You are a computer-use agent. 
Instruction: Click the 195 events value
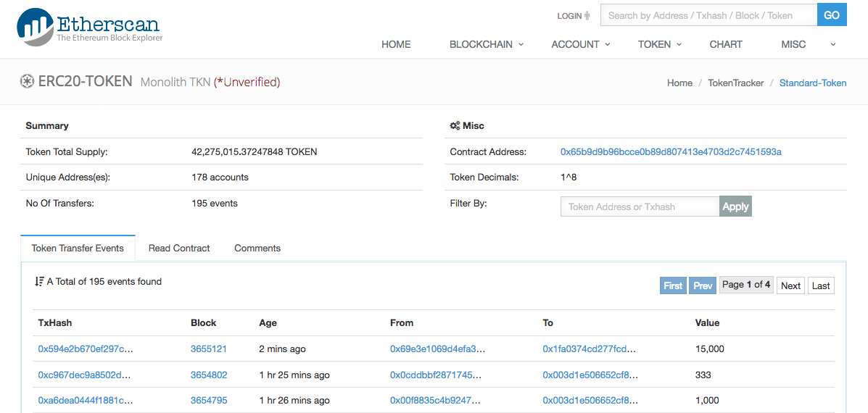[x=214, y=204]
